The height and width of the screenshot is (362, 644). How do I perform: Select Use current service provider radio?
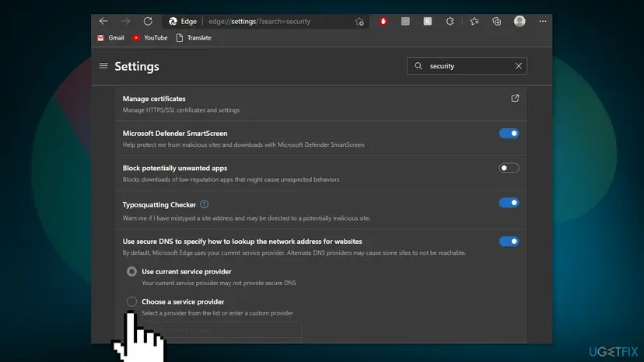point(131,271)
